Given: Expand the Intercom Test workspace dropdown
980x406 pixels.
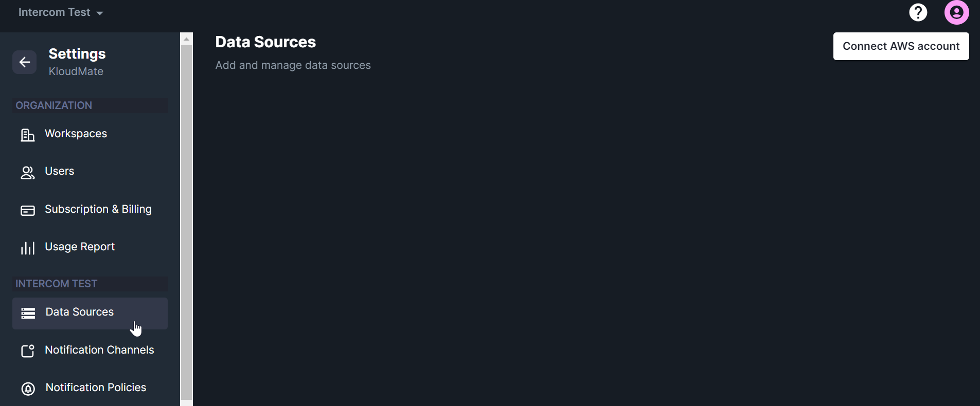Looking at the screenshot, I should (x=61, y=12).
